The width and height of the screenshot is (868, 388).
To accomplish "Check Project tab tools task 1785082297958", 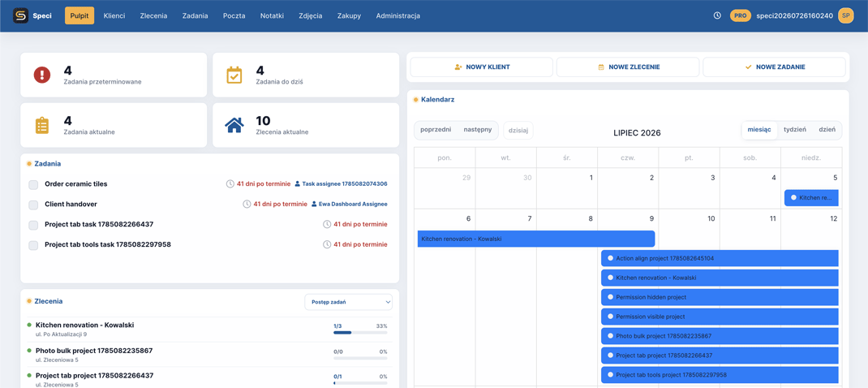I will tap(33, 245).
